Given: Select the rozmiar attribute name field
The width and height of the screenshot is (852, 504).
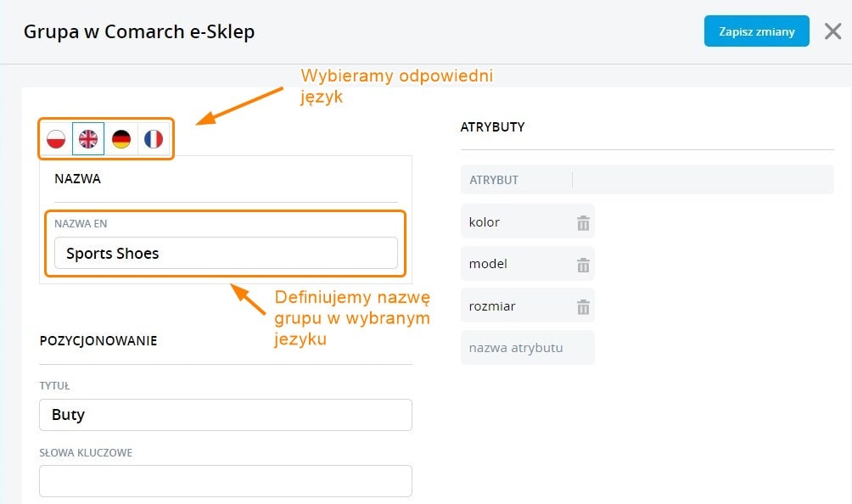Looking at the screenshot, I should click(x=518, y=305).
